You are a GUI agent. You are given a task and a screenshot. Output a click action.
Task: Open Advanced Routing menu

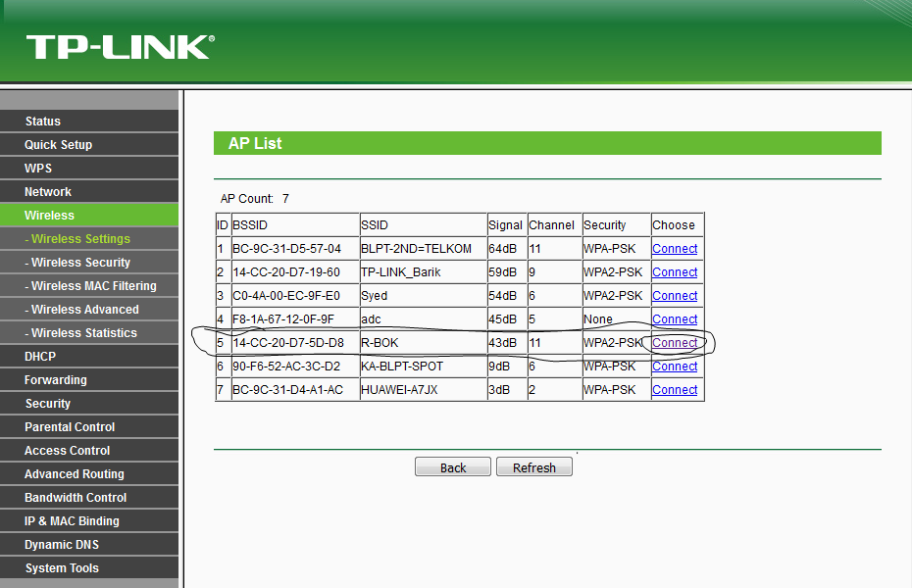[89, 474]
